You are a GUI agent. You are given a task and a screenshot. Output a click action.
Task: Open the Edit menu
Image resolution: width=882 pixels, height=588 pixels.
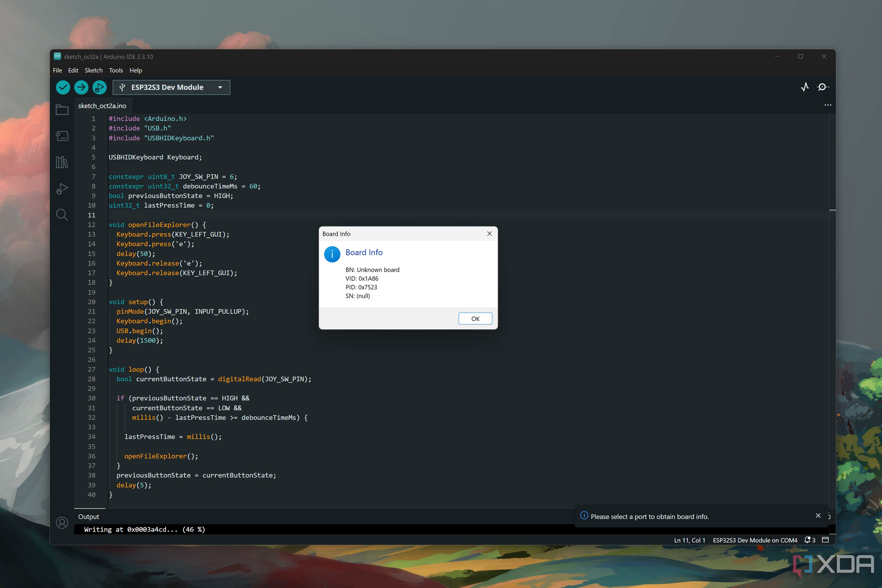pos(73,70)
